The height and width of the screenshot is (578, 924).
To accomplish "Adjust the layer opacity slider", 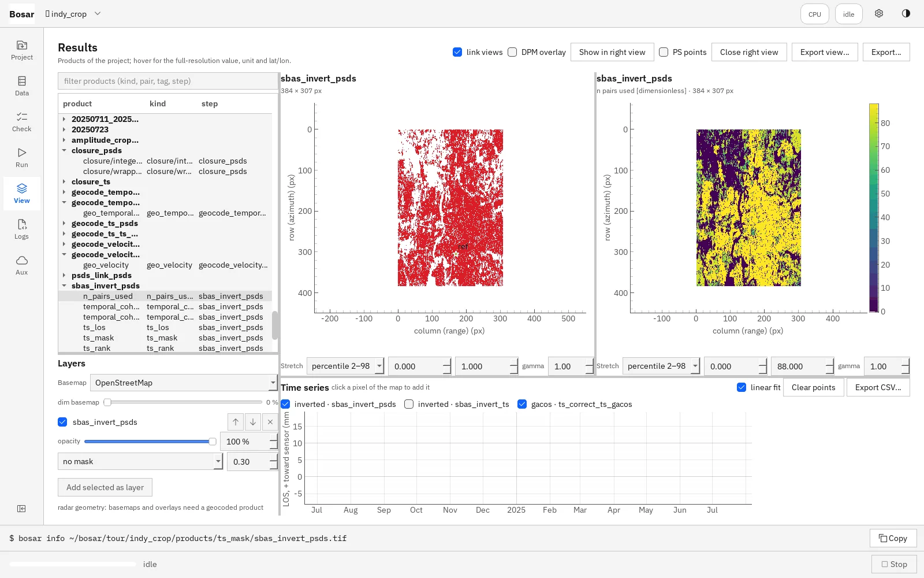I will click(x=150, y=441).
